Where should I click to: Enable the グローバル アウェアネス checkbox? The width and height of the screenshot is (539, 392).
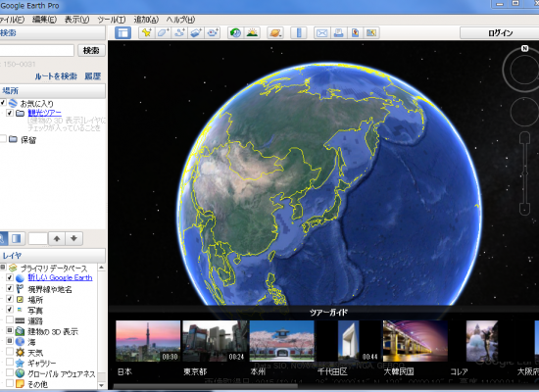10,372
